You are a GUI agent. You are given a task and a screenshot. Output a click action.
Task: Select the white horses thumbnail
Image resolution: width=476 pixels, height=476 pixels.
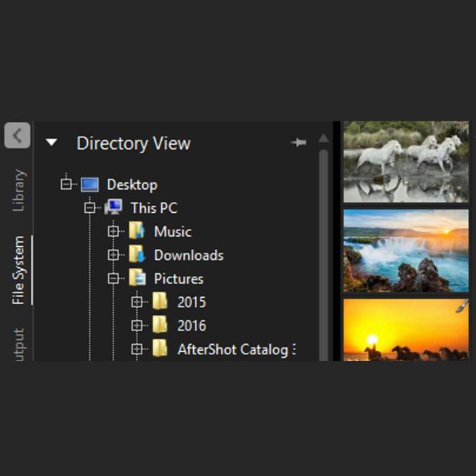click(406, 161)
